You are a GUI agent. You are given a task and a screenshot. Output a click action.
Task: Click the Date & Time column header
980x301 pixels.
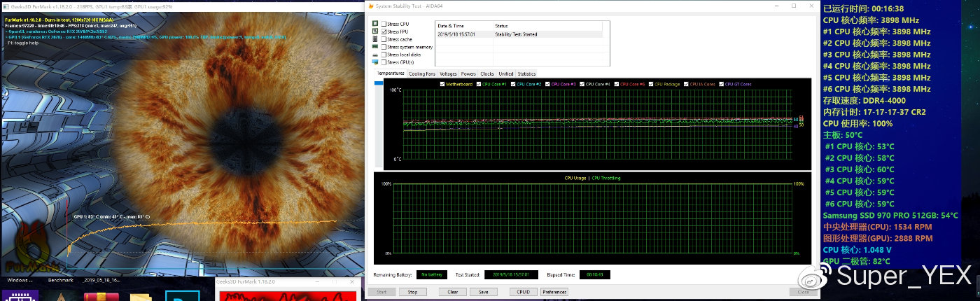(x=464, y=25)
